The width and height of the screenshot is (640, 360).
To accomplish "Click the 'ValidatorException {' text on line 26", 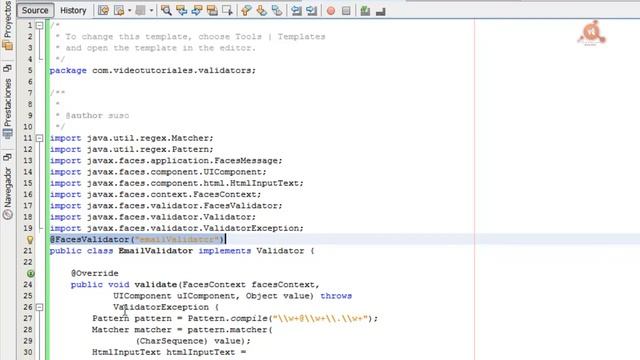I will 166,307.
